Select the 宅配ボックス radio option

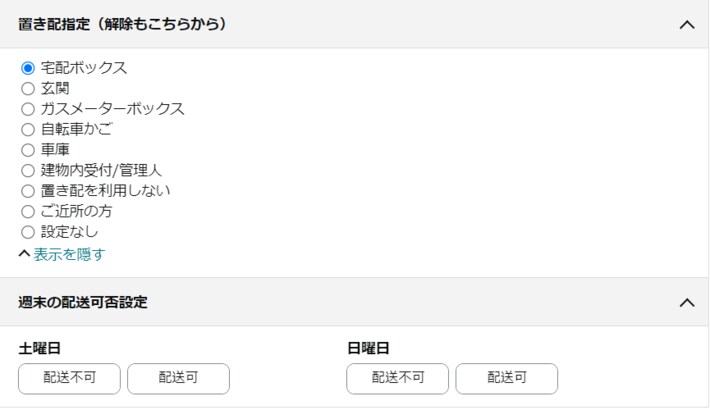coord(28,68)
